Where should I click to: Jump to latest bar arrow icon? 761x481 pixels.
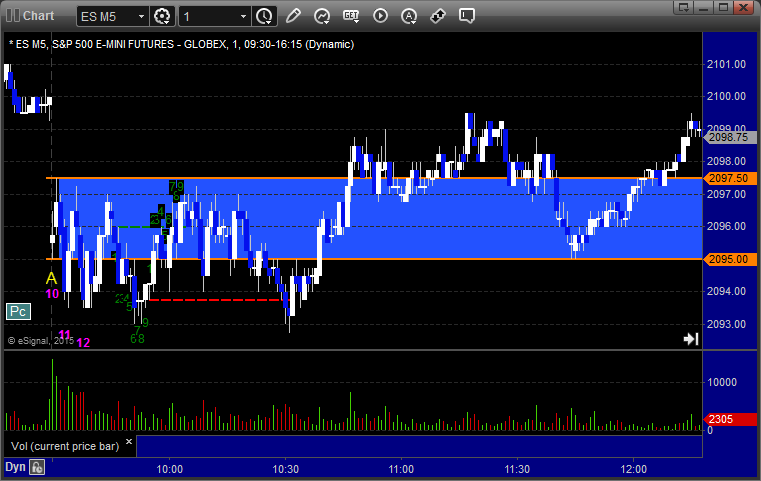pos(691,339)
